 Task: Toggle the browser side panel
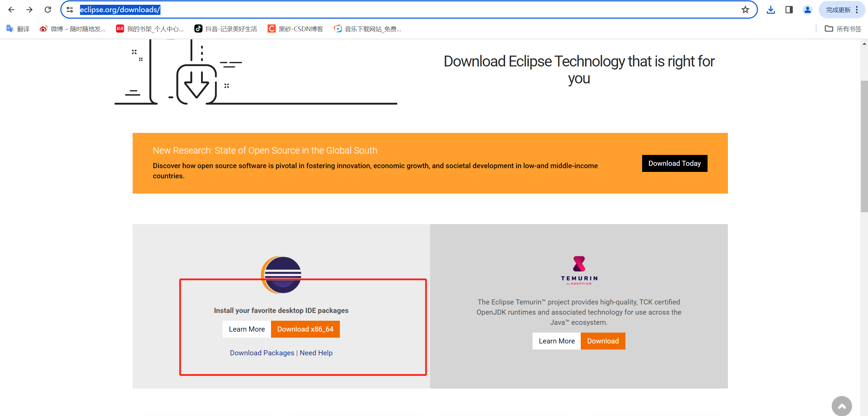coord(789,9)
